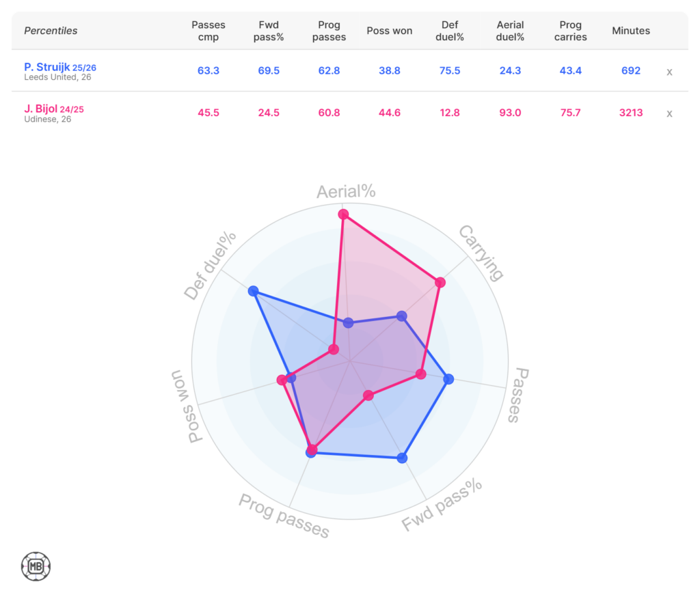Click the MB logo icon
Screen dimensions: 700x612
[36, 567]
